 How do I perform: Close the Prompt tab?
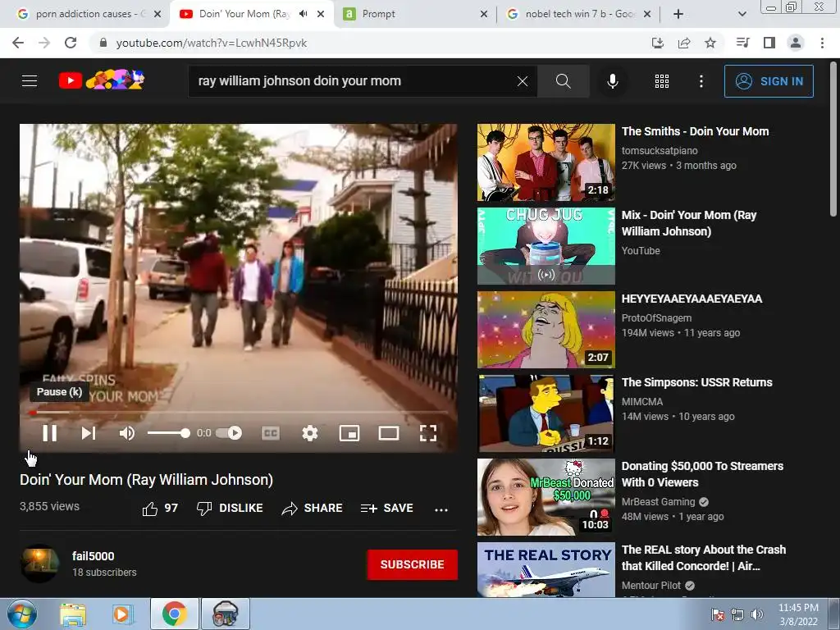point(484,14)
